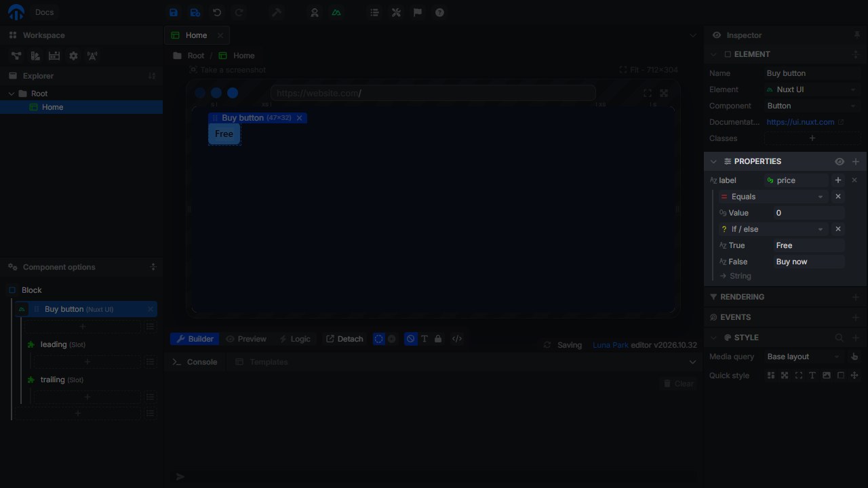Open the help question mark icon
The width and height of the screenshot is (868, 488).
coord(439,12)
